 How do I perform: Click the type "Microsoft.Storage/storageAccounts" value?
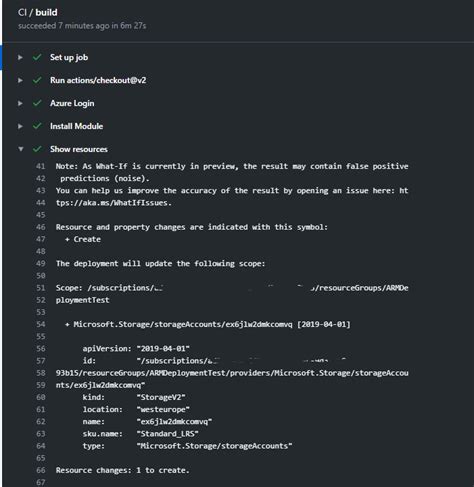pyautogui.click(x=215, y=446)
